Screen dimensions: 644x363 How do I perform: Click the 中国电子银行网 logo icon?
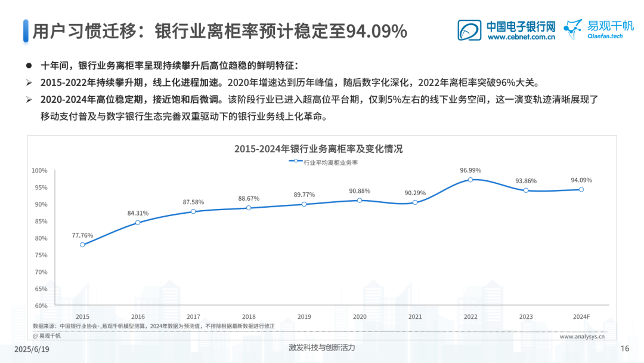click(469, 30)
